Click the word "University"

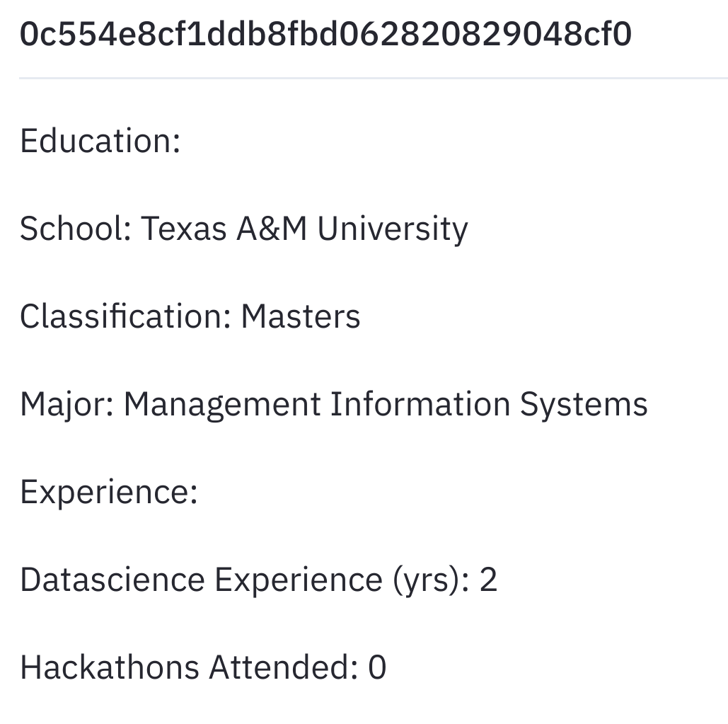pos(392,229)
